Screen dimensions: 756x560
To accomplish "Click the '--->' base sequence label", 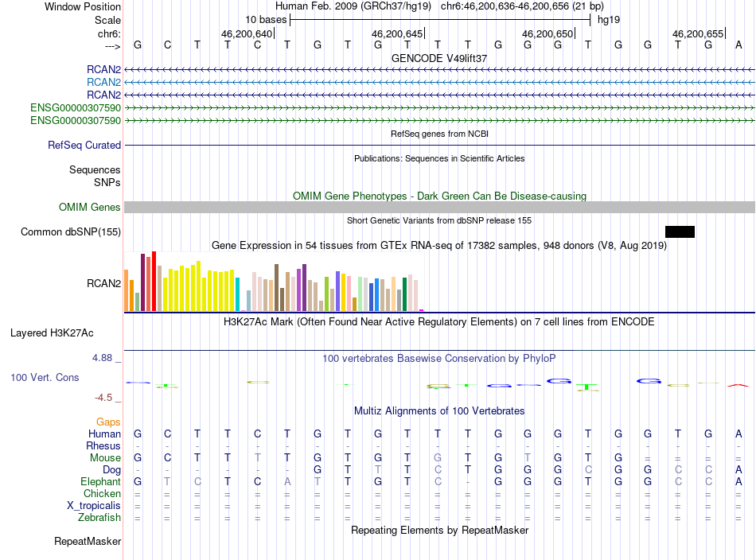I will click(x=113, y=46).
